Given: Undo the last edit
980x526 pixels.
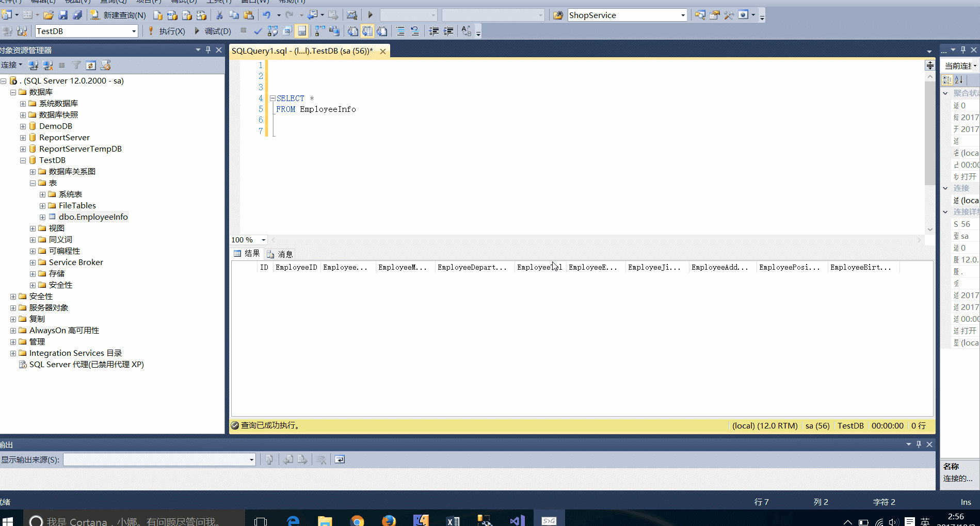Looking at the screenshot, I should pos(267,15).
